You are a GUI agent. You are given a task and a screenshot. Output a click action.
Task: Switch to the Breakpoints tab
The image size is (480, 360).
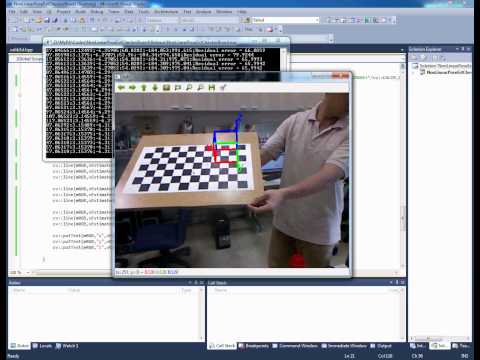pyautogui.click(x=254, y=346)
